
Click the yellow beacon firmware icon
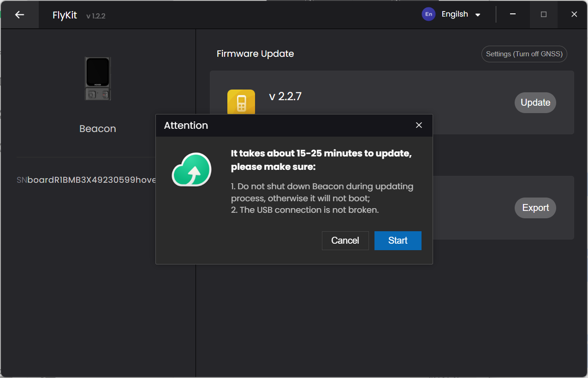pyautogui.click(x=241, y=102)
